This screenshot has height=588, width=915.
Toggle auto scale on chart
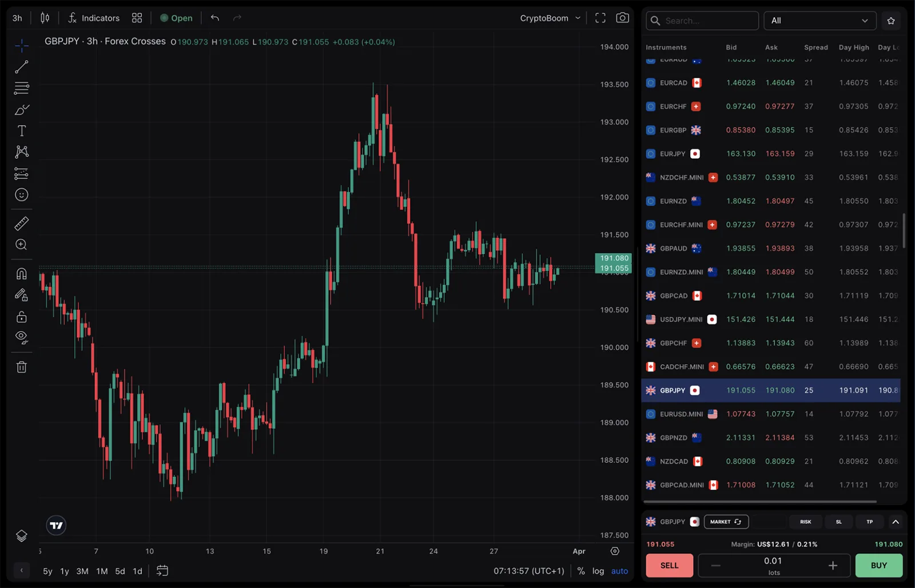pyautogui.click(x=619, y=571)
